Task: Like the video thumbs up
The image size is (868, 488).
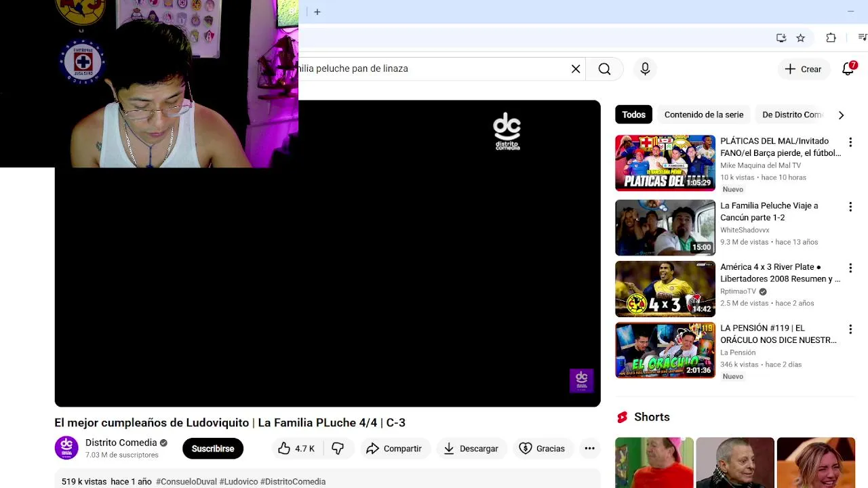Action: click(296, 449)
